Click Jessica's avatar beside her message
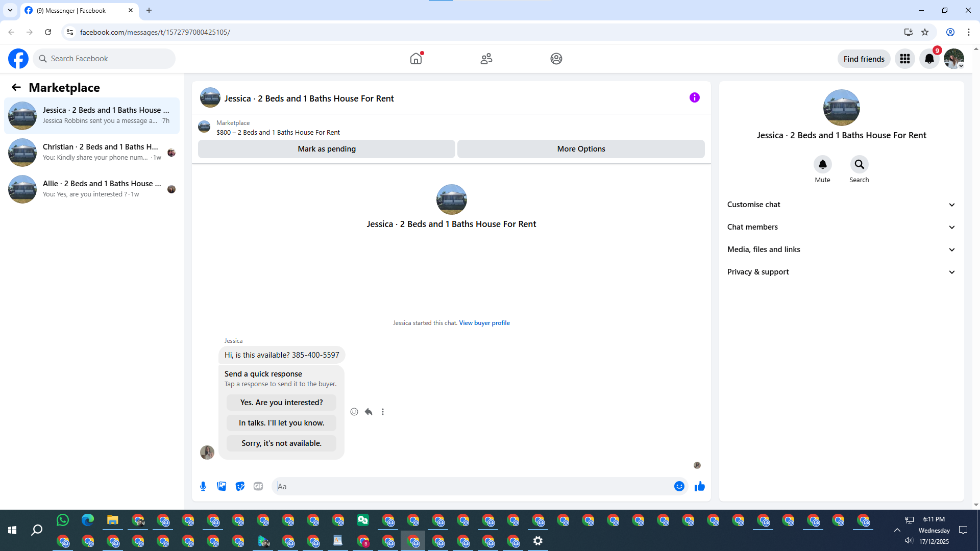This screenshot has width=980, height=551. tap(207, 453)
